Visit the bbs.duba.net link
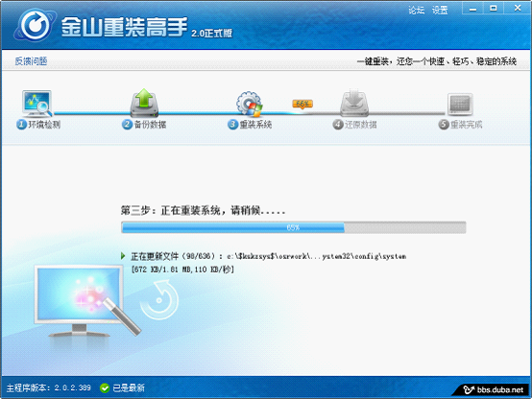The height and width of the screenshot is (399, 532). [x=500, y=389]
